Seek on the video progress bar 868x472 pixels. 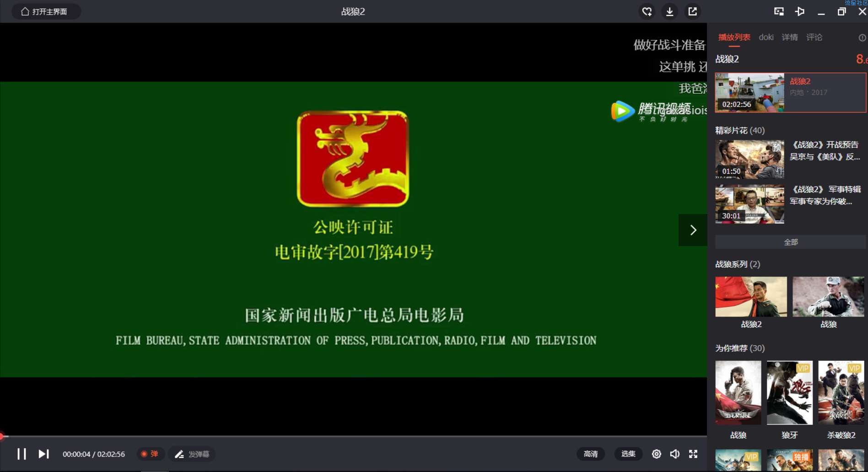[353, 436]
